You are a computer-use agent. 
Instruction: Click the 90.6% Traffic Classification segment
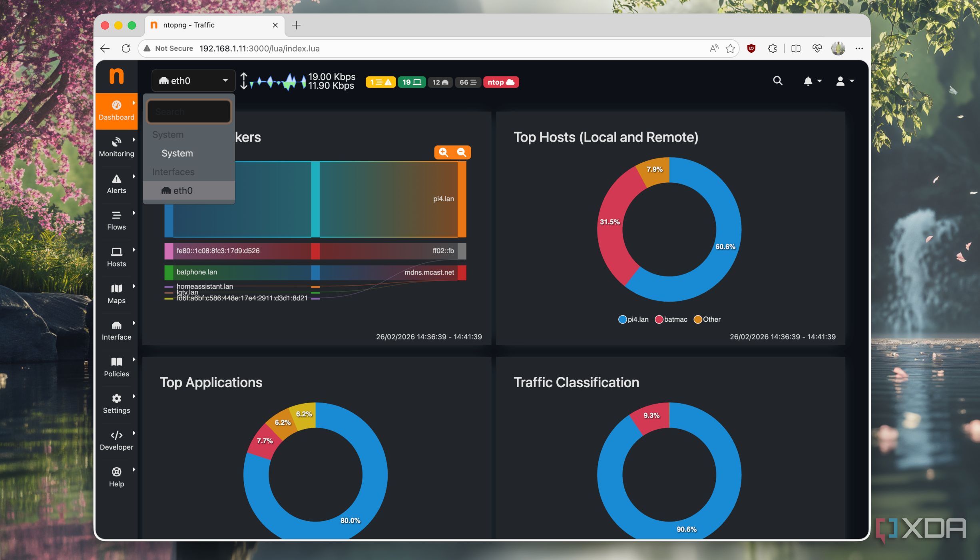click(686, 529)
